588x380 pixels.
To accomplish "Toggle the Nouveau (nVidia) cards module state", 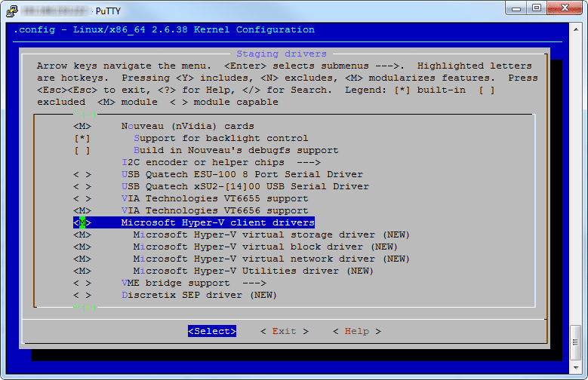I will coord(82,127).
